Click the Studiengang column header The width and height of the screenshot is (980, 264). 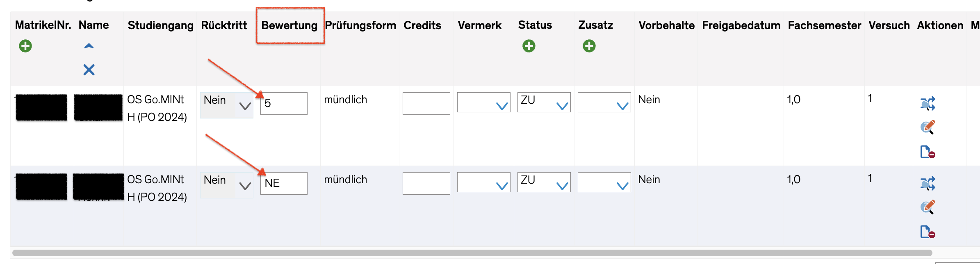160,25
